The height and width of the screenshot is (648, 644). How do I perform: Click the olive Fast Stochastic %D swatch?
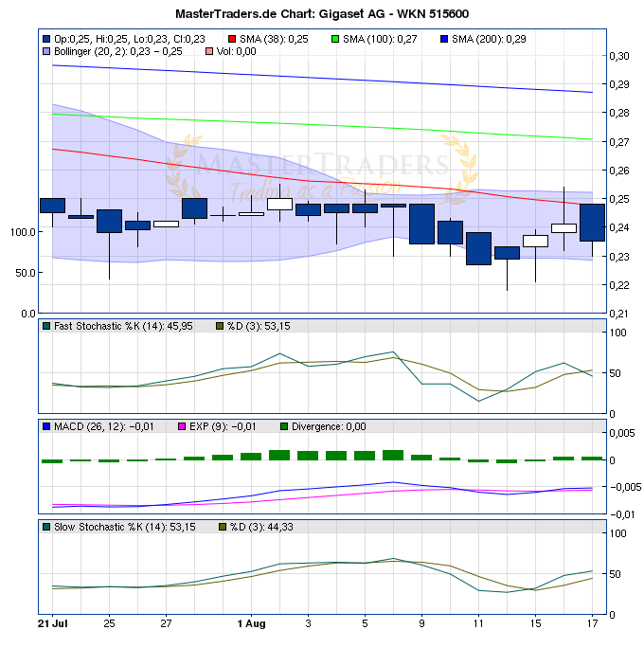(x=220, y=326)
